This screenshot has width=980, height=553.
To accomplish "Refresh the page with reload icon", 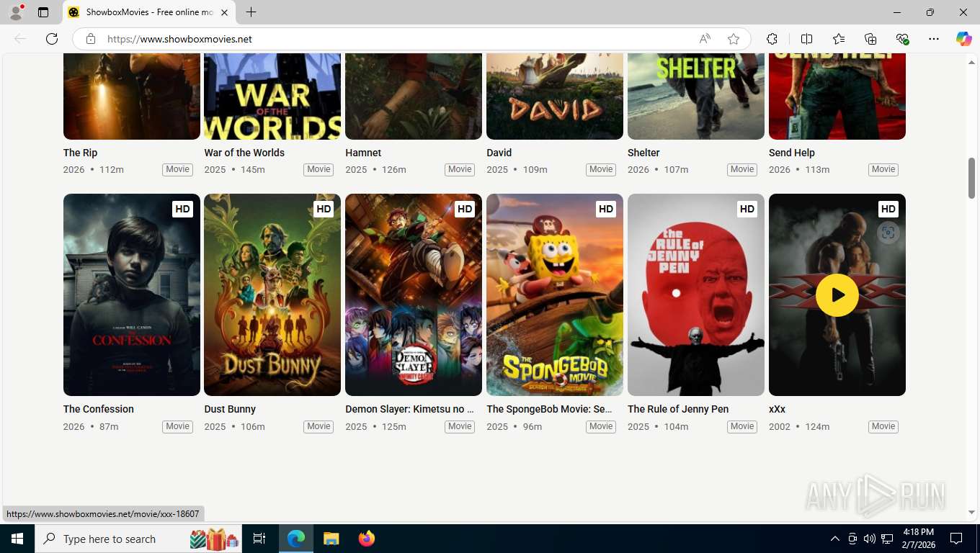I will [x=52, y=39].
